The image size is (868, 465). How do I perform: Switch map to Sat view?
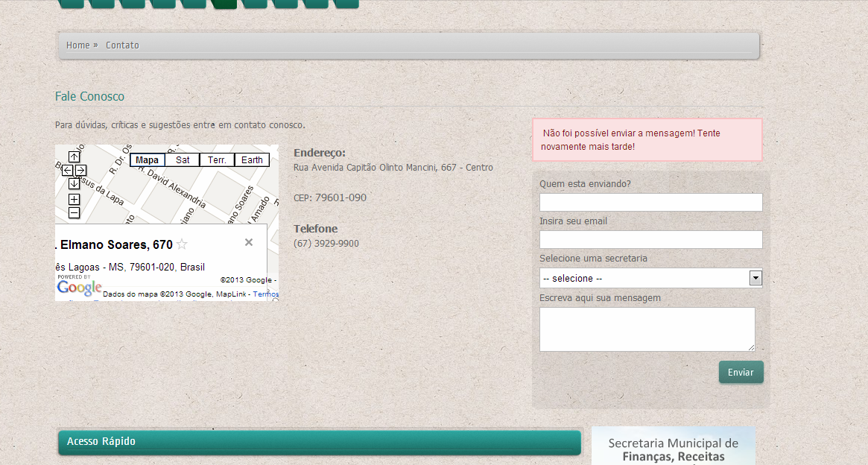pyautogui.click(x=183, y=160)
